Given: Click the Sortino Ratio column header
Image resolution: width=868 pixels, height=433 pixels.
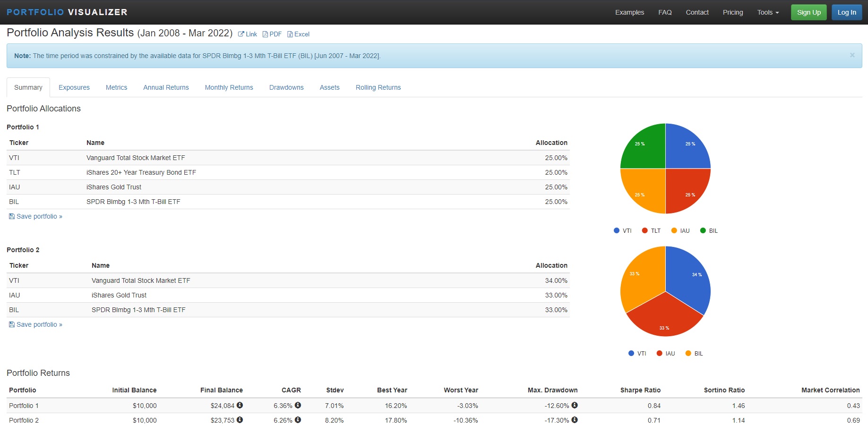Looking at the screenshot, I should (x=724, y=390).
